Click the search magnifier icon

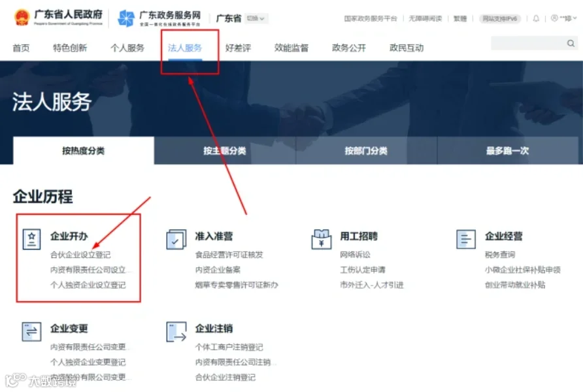click(x=571, y=43)
